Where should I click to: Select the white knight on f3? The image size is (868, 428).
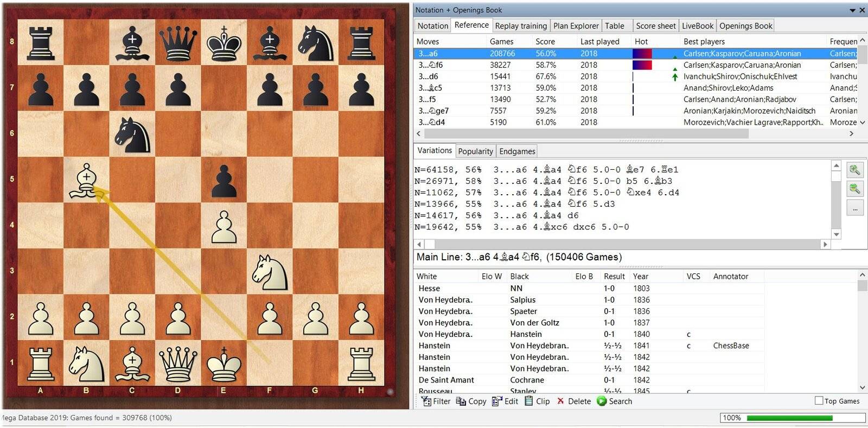(x=270, y=271)
